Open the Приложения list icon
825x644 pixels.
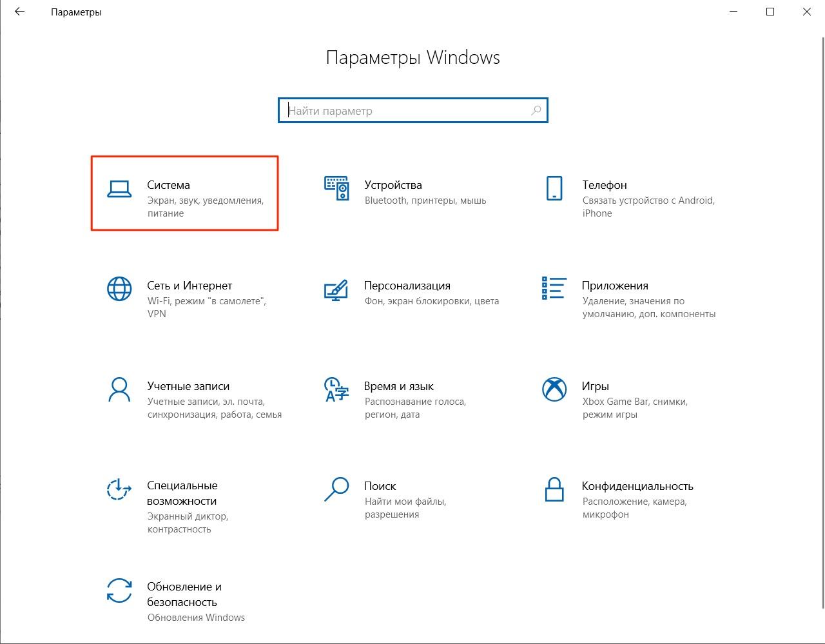click(554, 288)
